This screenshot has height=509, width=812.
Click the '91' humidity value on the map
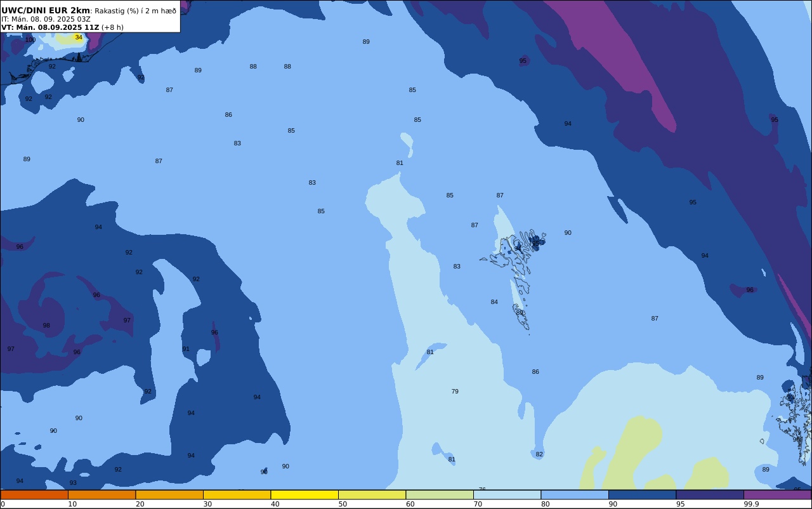pyautogui.click(x=186, y=349)
